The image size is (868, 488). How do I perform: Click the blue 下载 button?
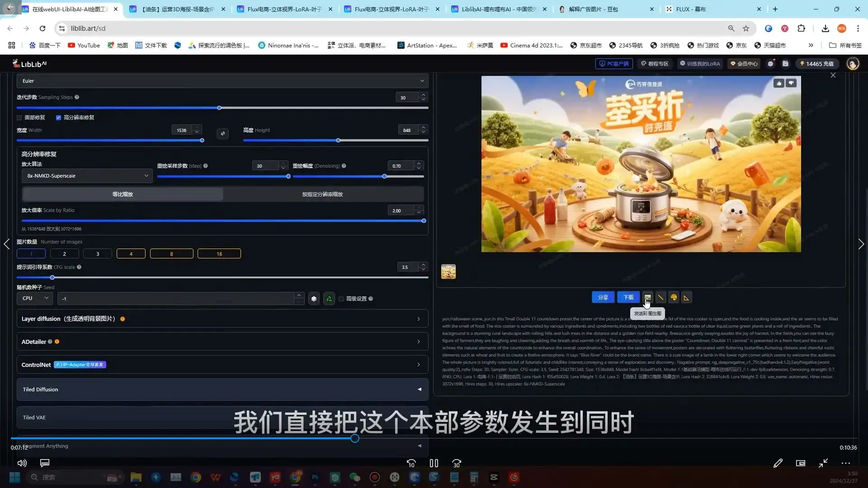point(628,297)
